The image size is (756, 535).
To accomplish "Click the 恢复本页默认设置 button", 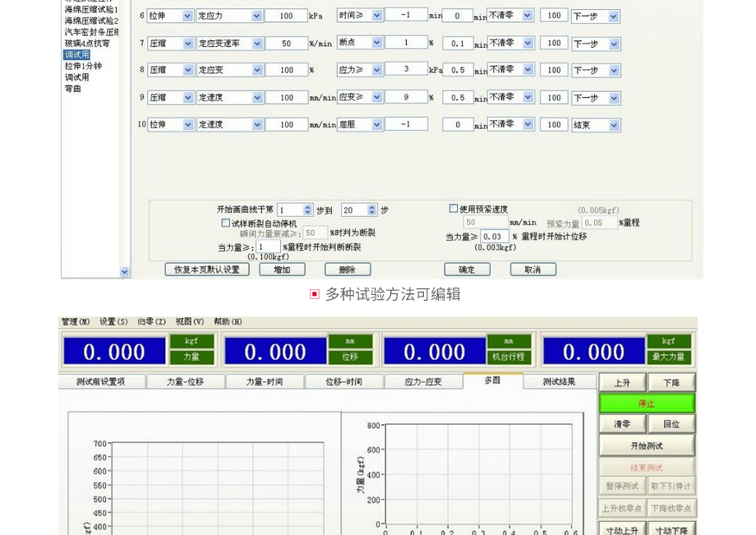I will pyautogui.click(x=207, y=270).
